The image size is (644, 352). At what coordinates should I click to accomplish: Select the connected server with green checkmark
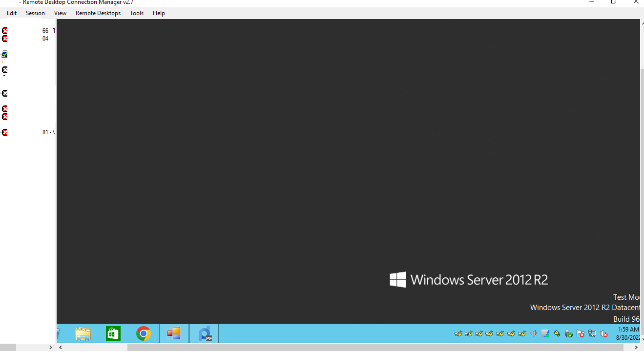point(5,54)
